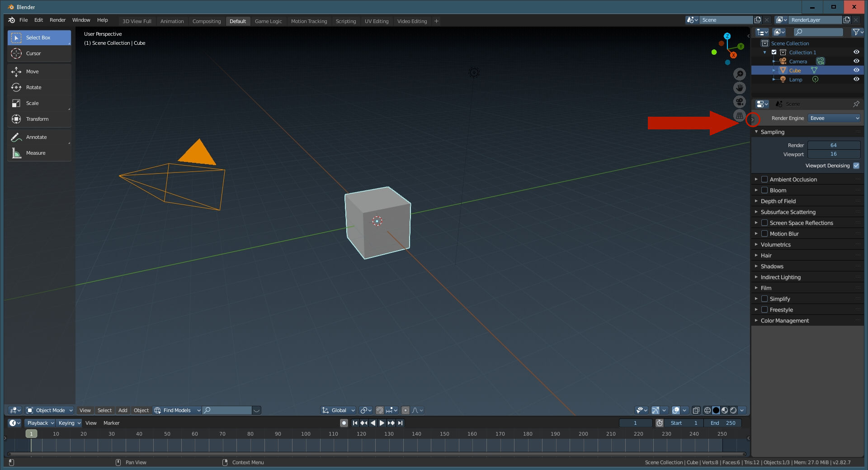Switch to rendered viewport shading
The image size is (868, 470).
733,410
